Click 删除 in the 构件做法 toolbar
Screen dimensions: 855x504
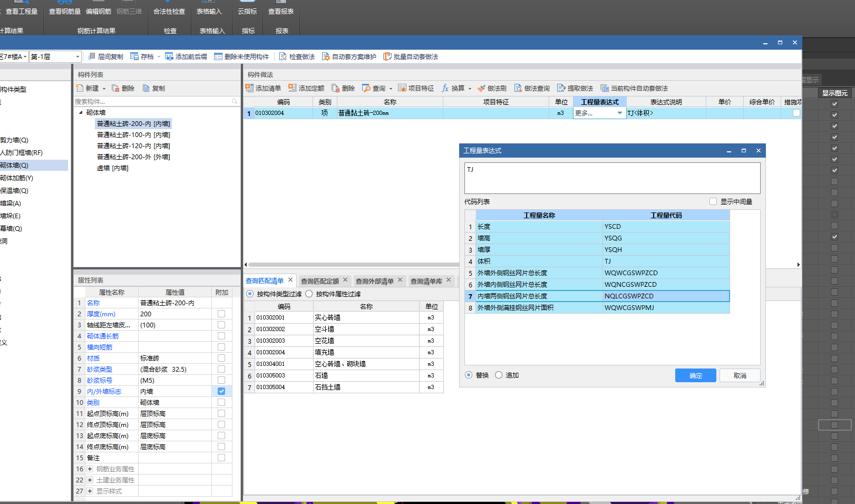(x=343, y=88)
